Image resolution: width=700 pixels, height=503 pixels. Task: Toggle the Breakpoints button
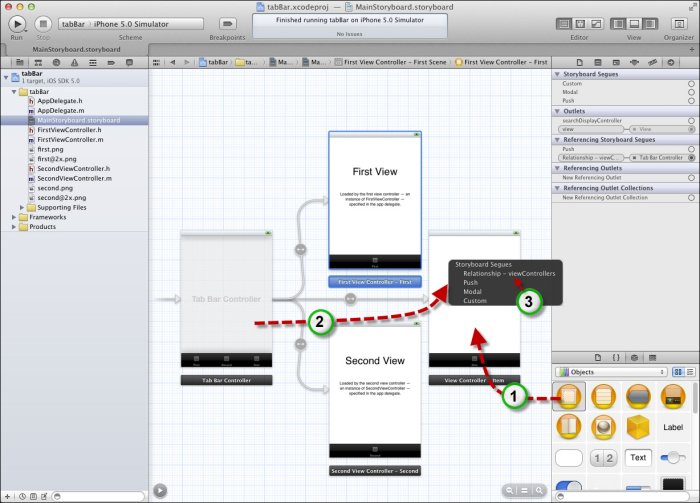(x=228, y=22)
